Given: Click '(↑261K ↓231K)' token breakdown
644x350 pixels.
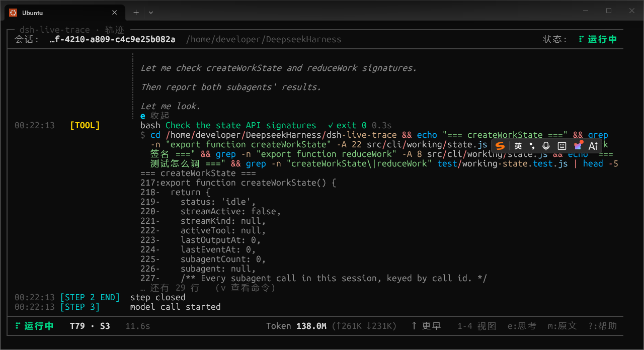Looking at the screenshot, I should [x=364, y=326].
